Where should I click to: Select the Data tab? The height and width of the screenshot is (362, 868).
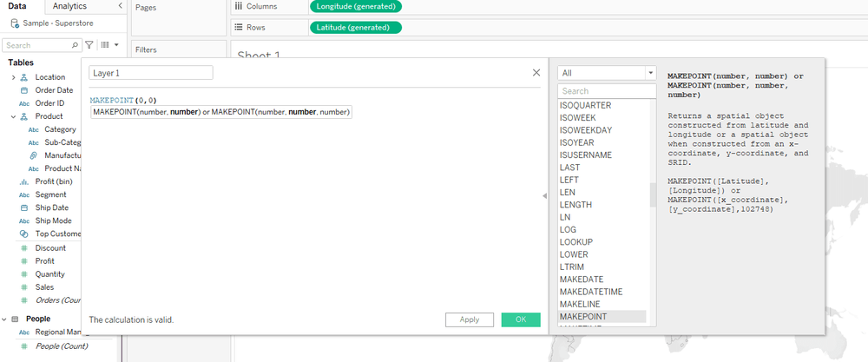(x=17, y=6)
